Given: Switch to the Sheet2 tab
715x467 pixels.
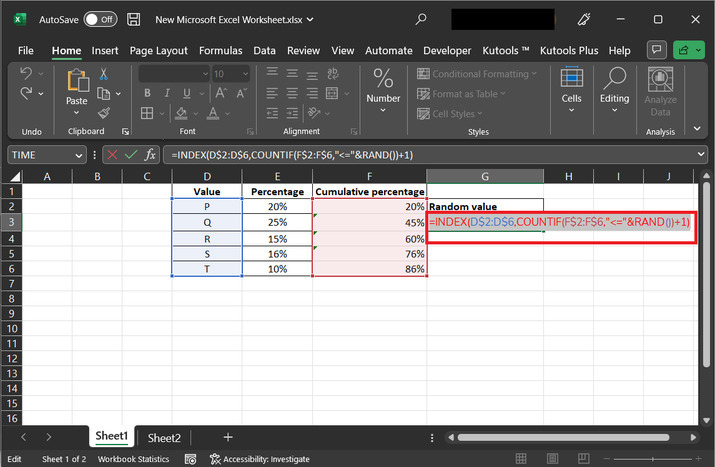Looking at the screenshot, I should [164, 437].
